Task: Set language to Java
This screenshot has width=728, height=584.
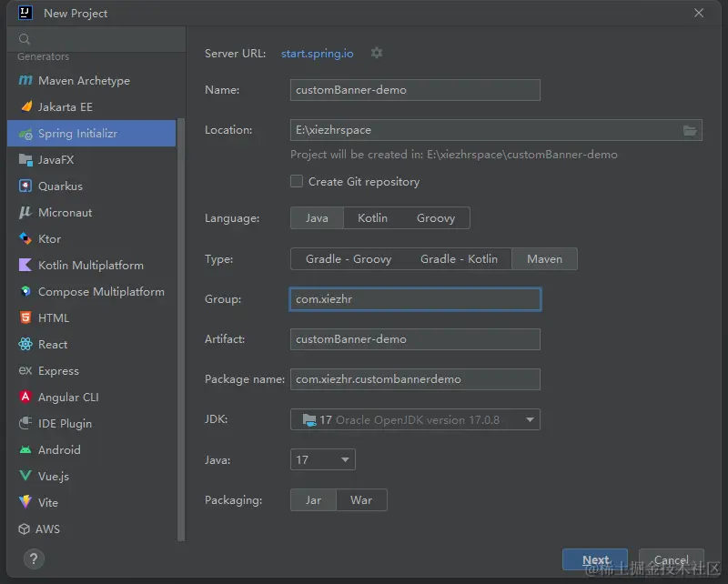Action: click(317, 218)
